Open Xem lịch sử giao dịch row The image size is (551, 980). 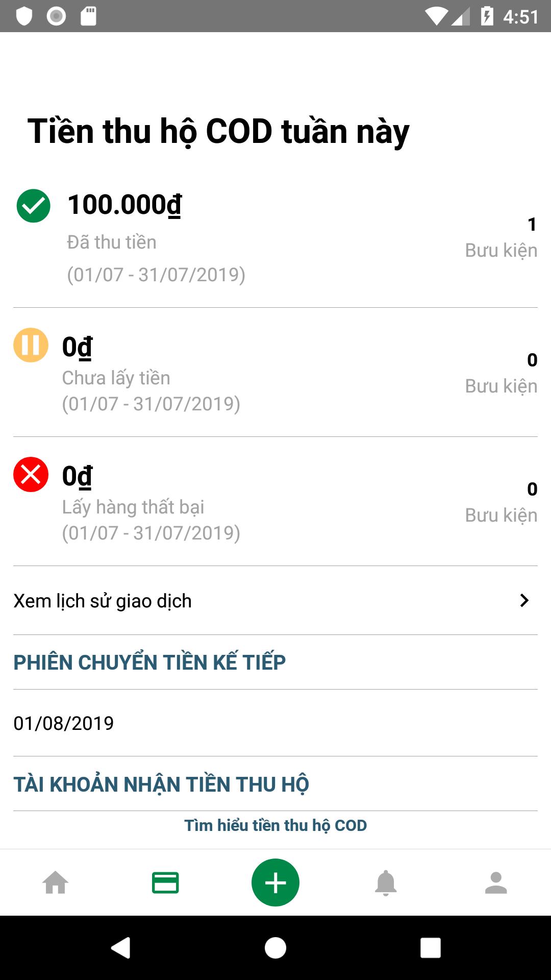click(275, 601)
